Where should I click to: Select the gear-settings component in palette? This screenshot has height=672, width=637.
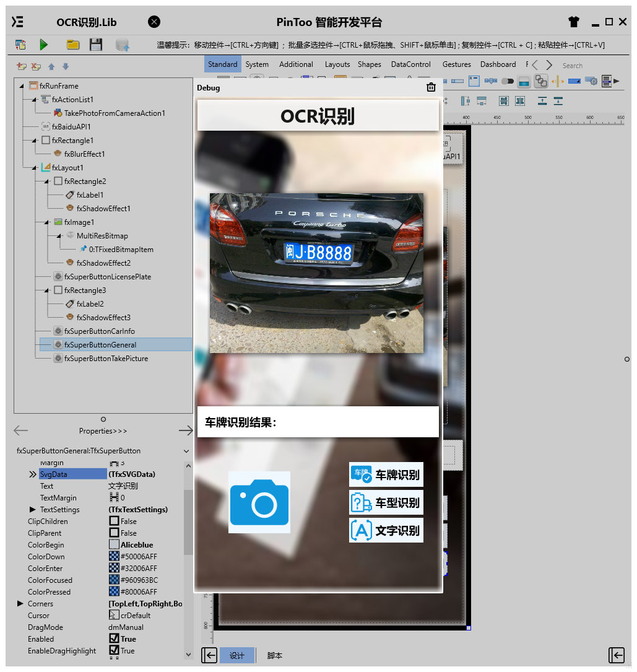tap(591, 81)
